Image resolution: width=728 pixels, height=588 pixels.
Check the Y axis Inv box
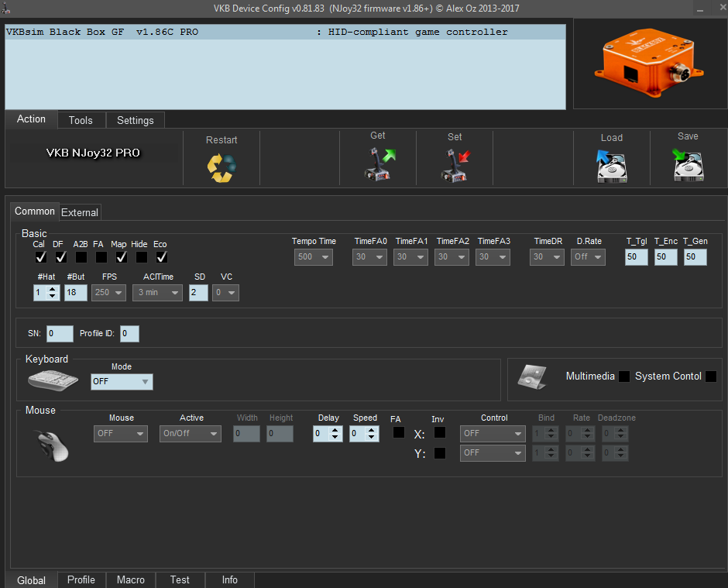click(440, 453)
